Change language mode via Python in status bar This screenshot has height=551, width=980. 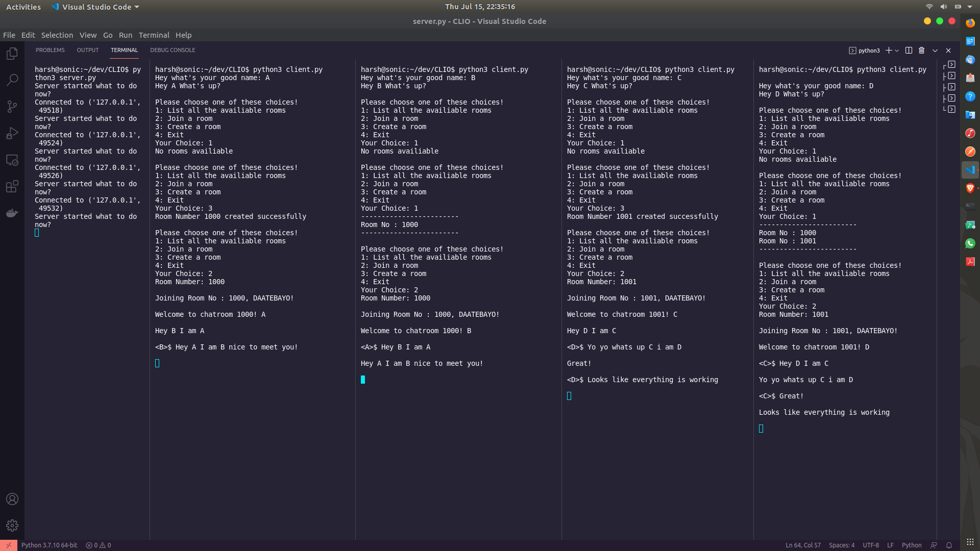pyautogui.click(x=912, y=545)
